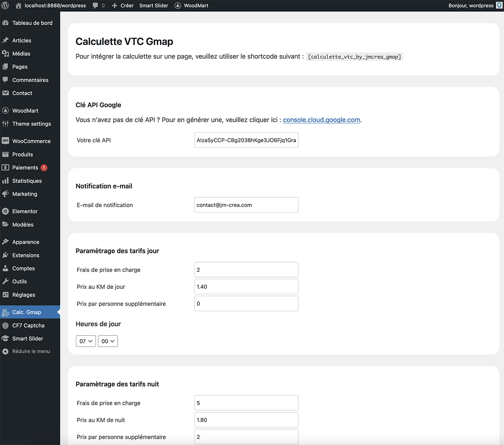Click the WoodMart tree icon in admin bar
Screen dimensions: 504x445
[x=178, y=6]
